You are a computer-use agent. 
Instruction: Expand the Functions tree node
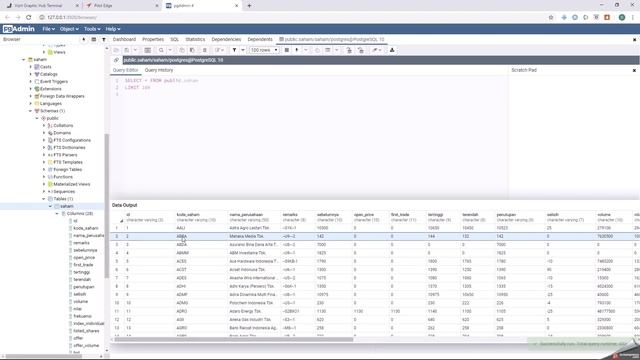pyautogui.click(x=44, y=177)
